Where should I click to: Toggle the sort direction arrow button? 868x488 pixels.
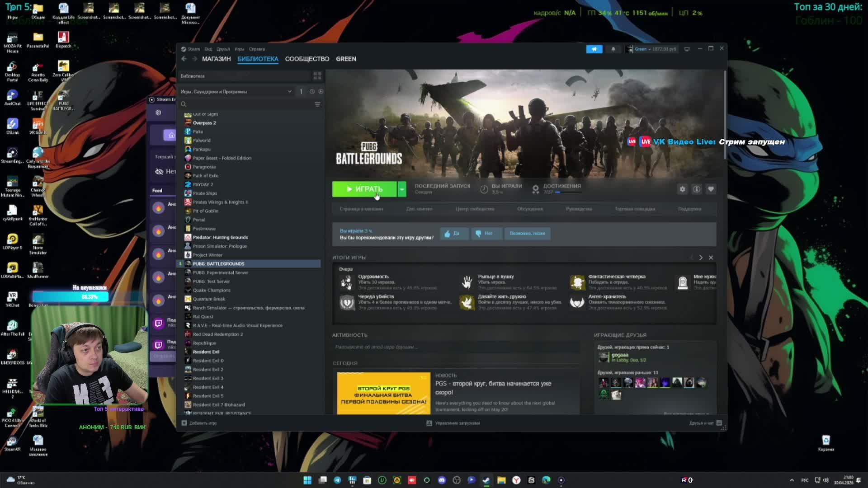[x=301, y=92]
